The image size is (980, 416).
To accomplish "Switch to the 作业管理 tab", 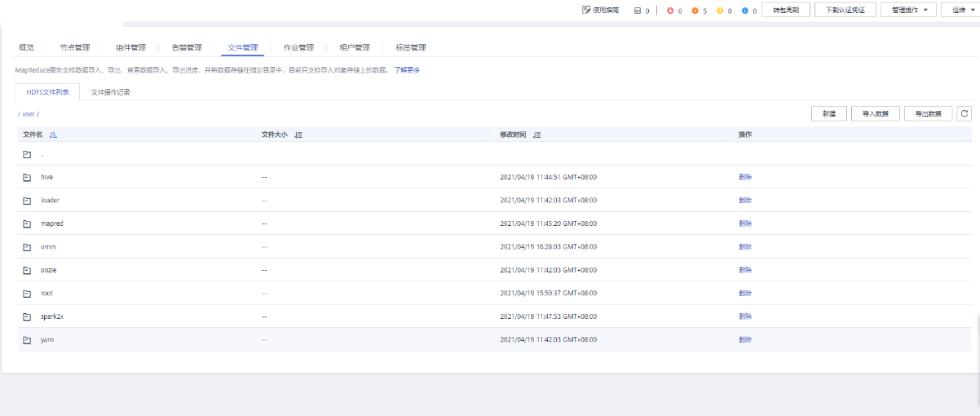I will (298, 47).
